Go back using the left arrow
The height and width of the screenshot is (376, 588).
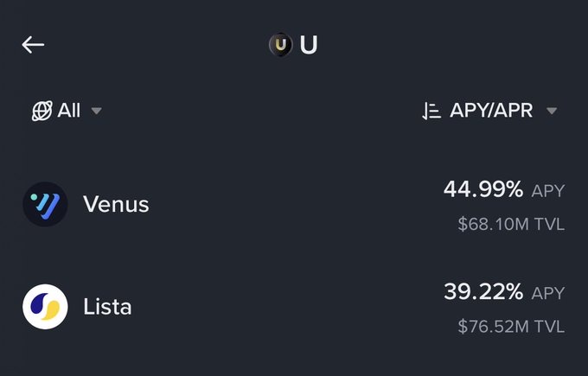pos(33,45)
